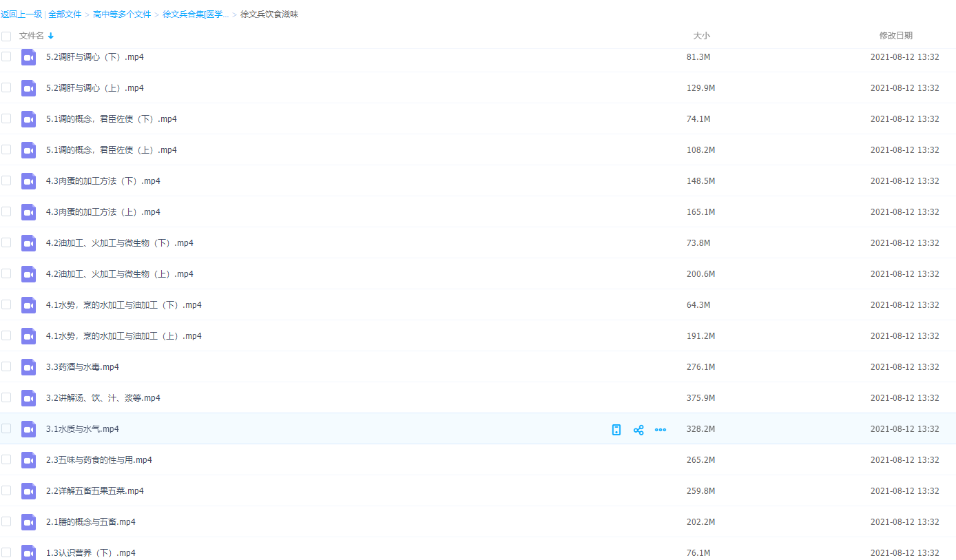
Task: Click the 返回上一级 link
Action: (21, 14)
